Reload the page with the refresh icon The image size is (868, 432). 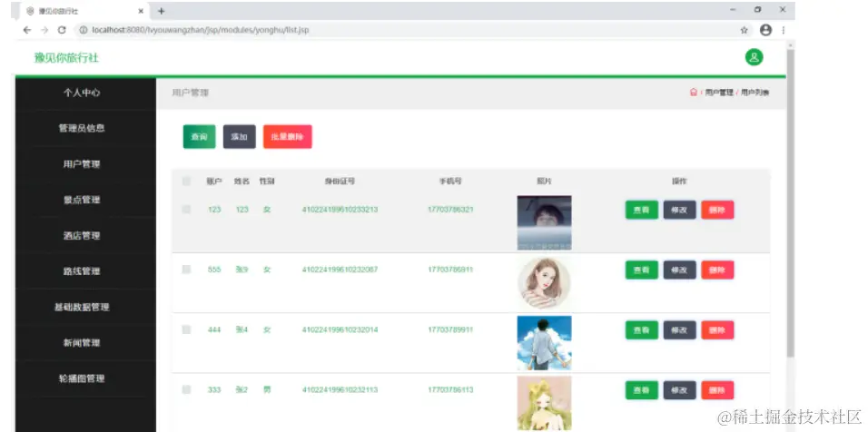tap(62, 31)
